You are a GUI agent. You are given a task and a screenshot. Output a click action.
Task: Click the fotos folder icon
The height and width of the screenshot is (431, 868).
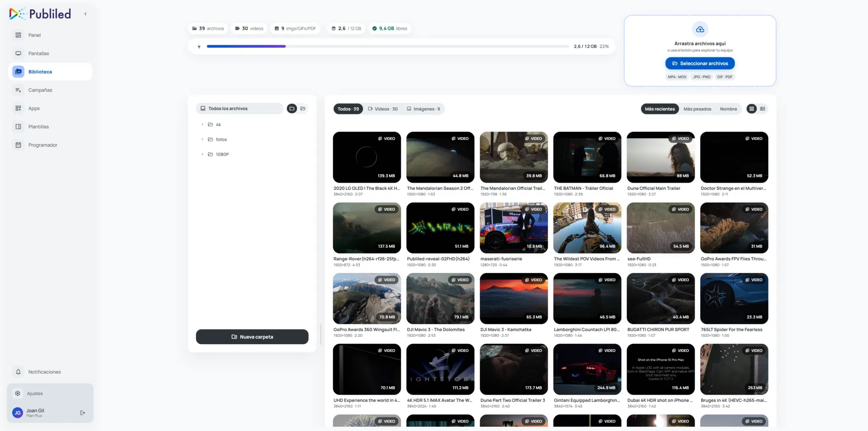210,139
